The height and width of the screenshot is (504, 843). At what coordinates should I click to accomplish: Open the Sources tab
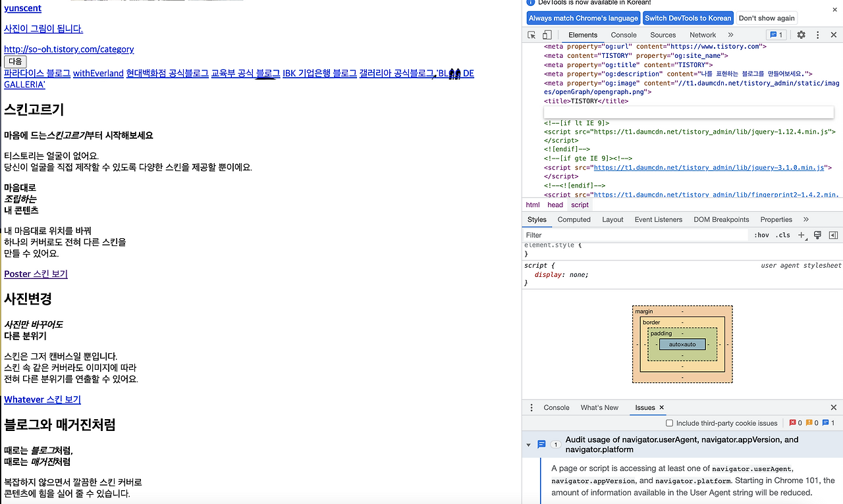[x=663, y=35]
